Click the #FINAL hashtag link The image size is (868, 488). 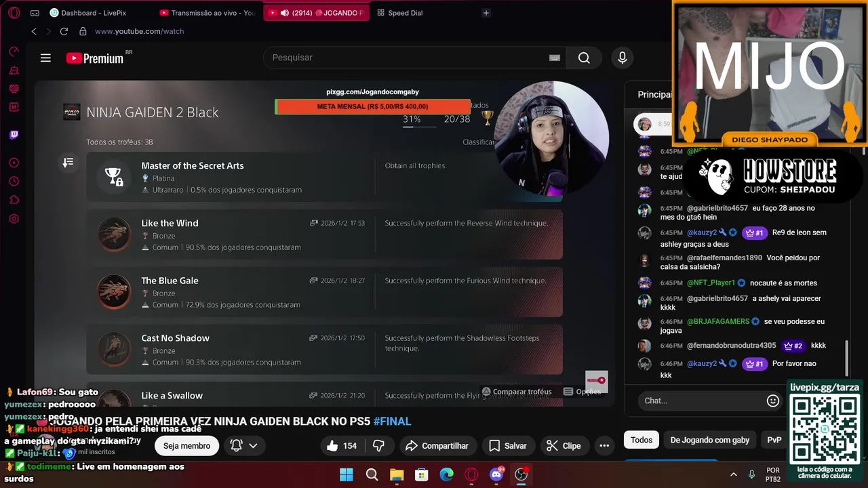click(392, 421)
